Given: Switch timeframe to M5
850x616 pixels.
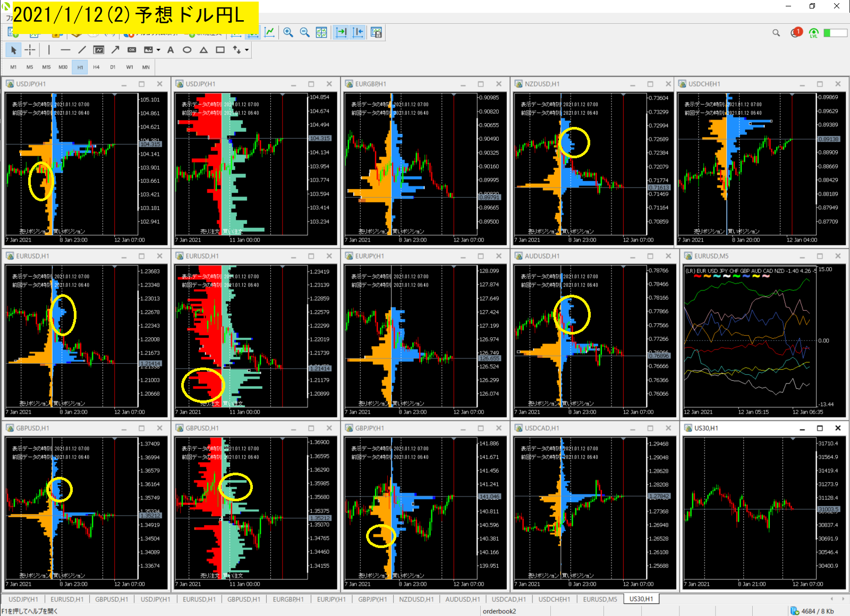Looking at the screenshot, I should (x=30, y=67).
